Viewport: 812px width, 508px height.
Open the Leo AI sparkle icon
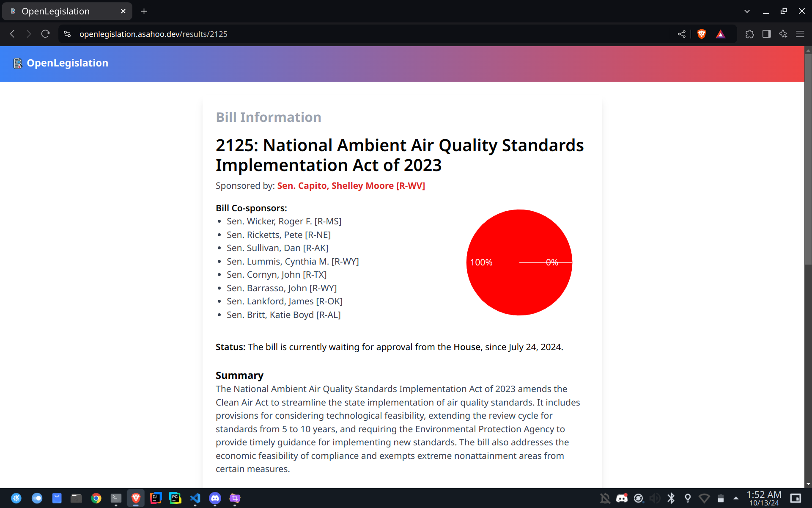[x=783, y=34]
